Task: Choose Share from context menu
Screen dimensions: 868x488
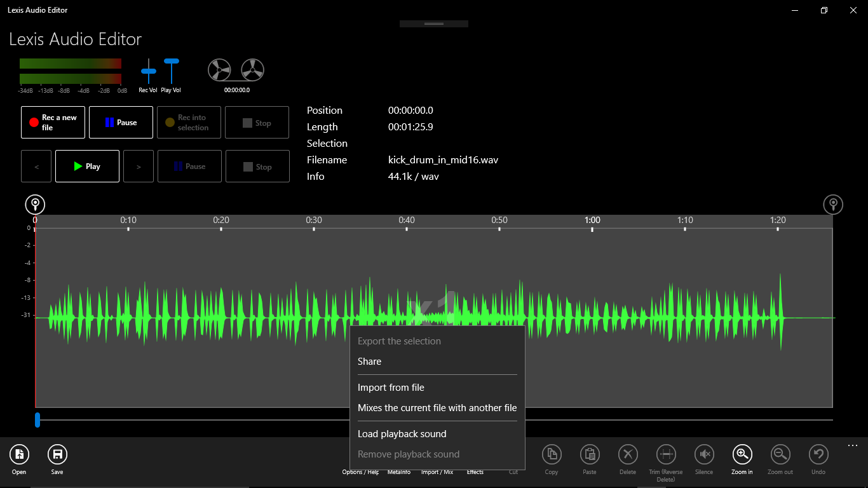Action: [x=437, y=362]
